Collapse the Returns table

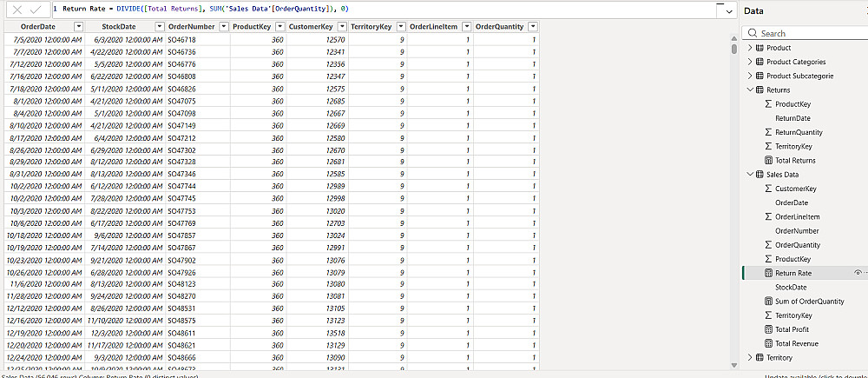tap(750, 90)
